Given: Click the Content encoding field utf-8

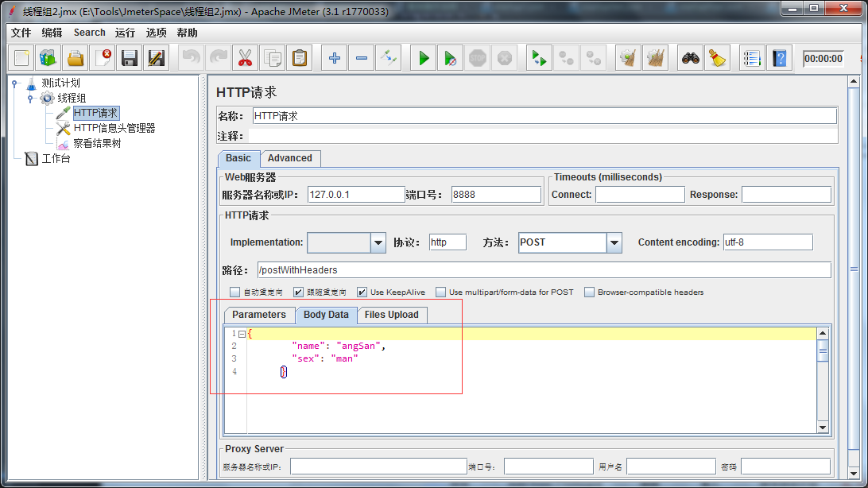Looking at the screenshot, I should tap(768, 242).
